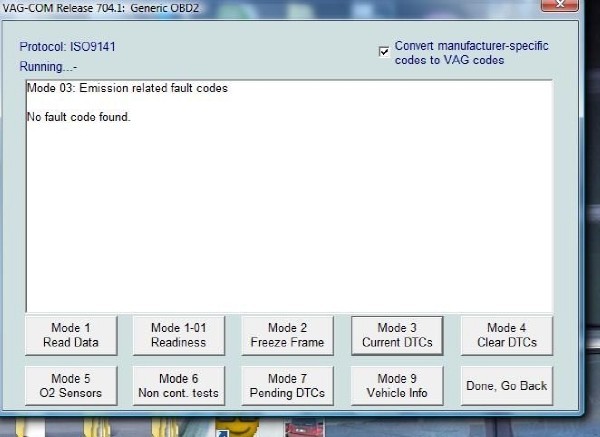The height and width of the screenshot is (437, 600).
Task: Open Mode 5 O2 Sensors
Action: coord(71,386)
